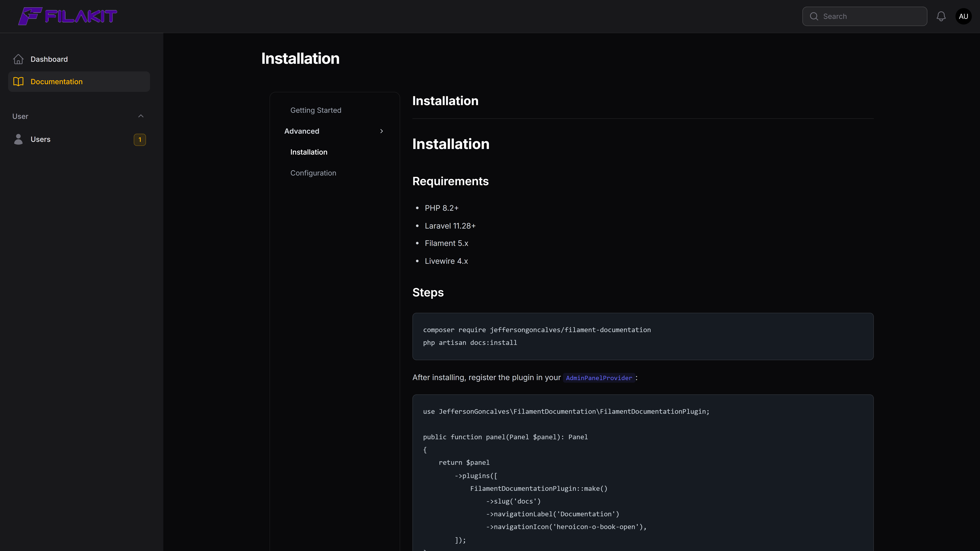Focus the Search input field

(x=864, y=16)
